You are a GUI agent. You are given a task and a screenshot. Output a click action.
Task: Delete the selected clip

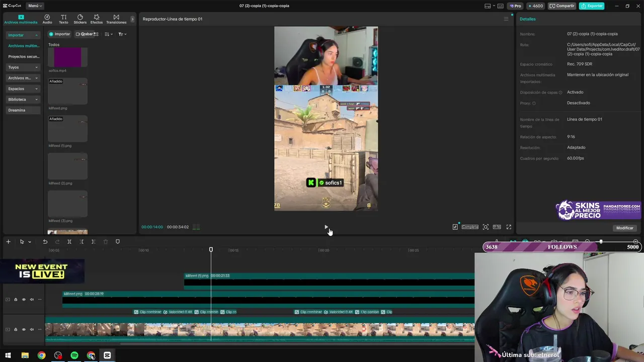(x=105, y=242)
